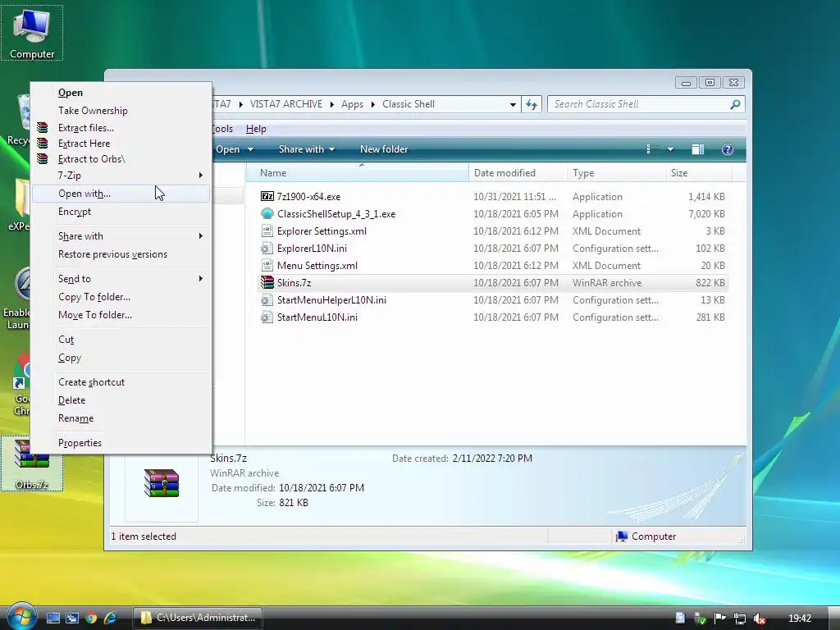Choose Cut in the context menu
The height and width of the screenshot is (630, 840).
point(121,340)
